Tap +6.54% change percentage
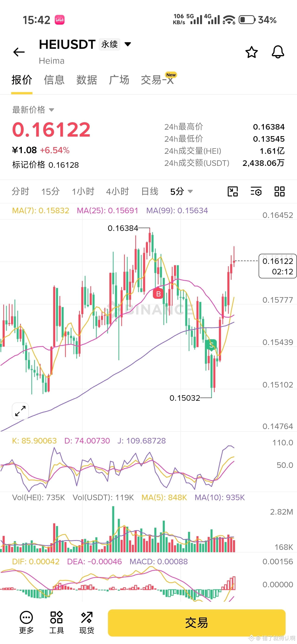Viewport: 297px width, 644px height. tap(55, 150)
